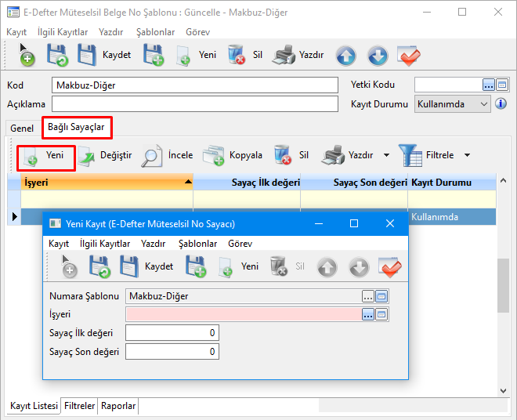Image resolution: width=517 pixels, height=420 pixels.
Task: Click the blue up arrow navigation icon
Action: pyautogui.click(x=346, y=56)
